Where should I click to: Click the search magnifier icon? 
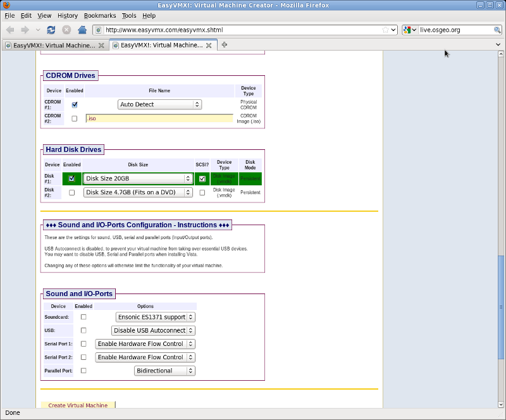[497, 30]
